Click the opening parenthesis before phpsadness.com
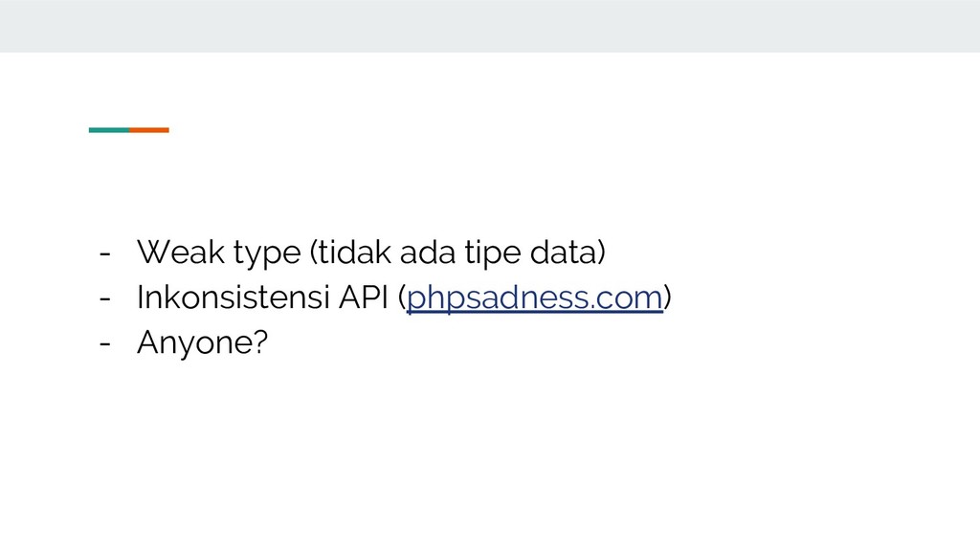980x551 pixels. [403, 298]
